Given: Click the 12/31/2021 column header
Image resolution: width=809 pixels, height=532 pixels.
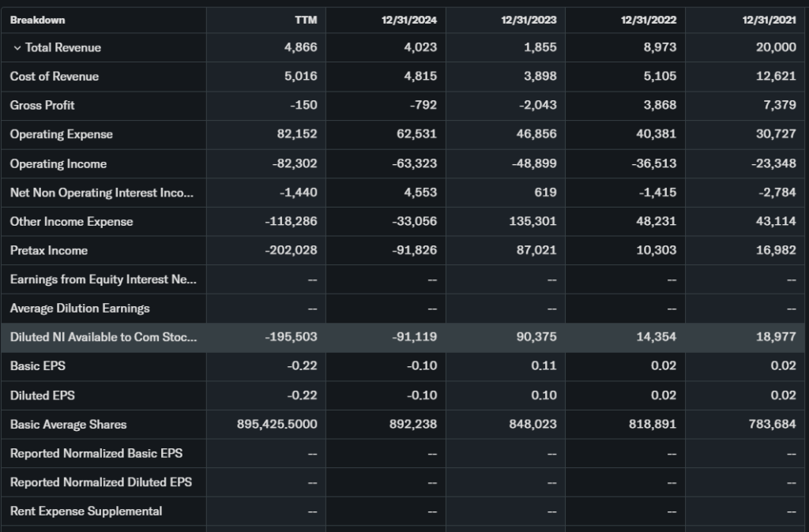Looking at the screenshot, I should tap(769, 20).
